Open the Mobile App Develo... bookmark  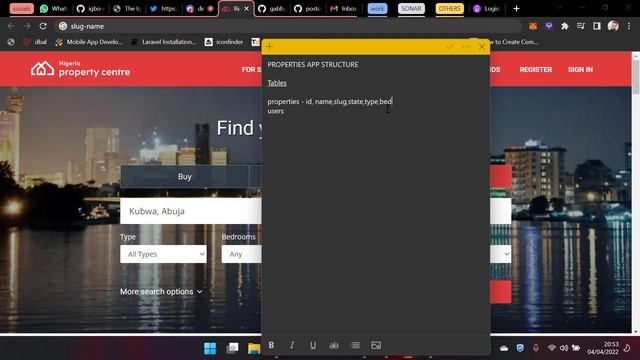point(89,42)
